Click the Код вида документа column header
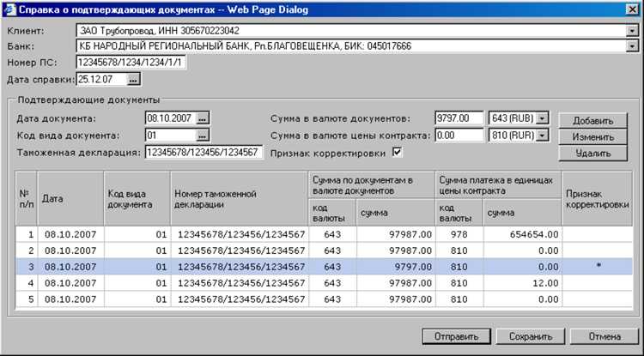644x356 pixels. (x=137, y=199)
